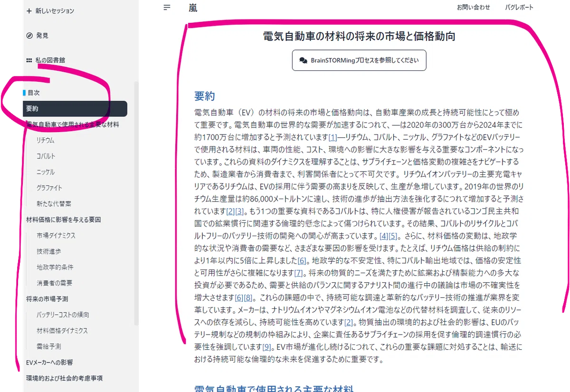
Task: Click the grid icon beside 私の図書館
Action: 29,60
